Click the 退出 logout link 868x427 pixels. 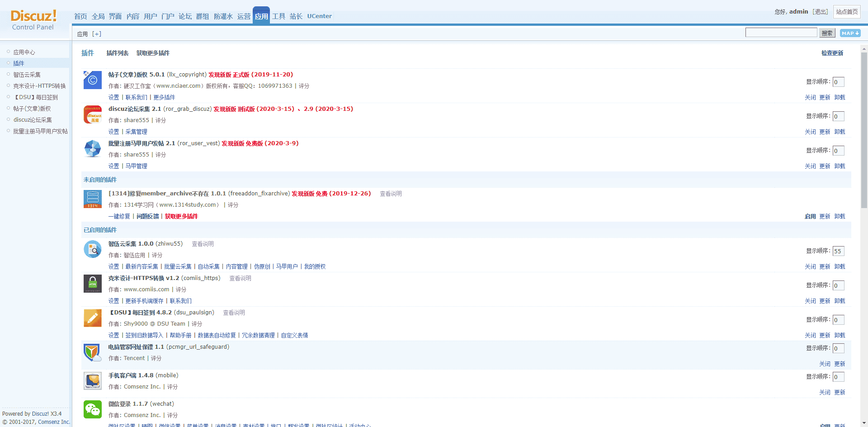coord(820,12)
